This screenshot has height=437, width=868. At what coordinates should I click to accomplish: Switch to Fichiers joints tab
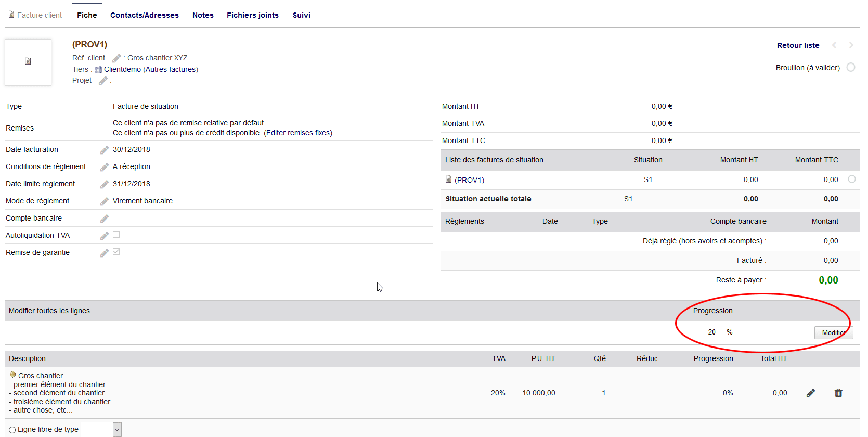coord(252,15)
